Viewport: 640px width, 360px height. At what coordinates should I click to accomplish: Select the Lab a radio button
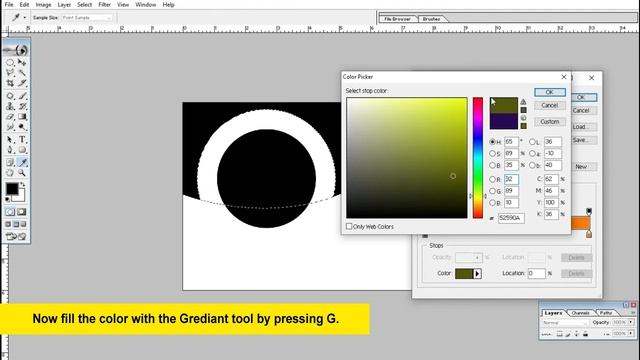(532, 153)
